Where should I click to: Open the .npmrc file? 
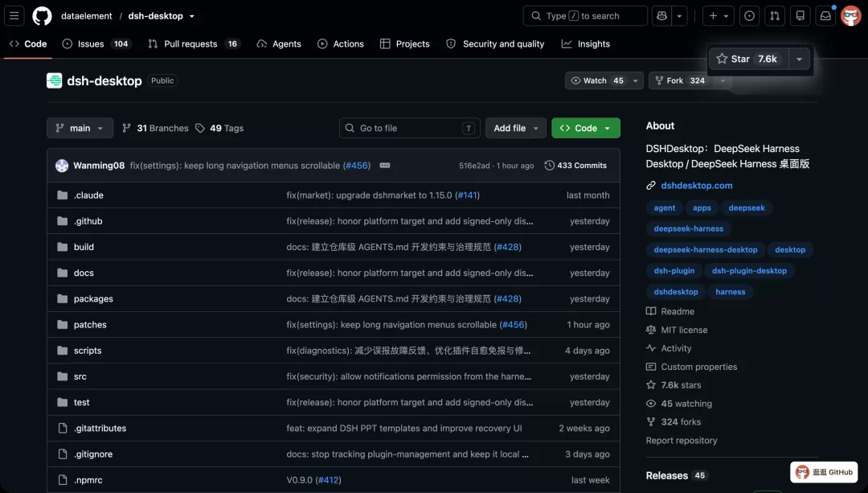(88, 480)
